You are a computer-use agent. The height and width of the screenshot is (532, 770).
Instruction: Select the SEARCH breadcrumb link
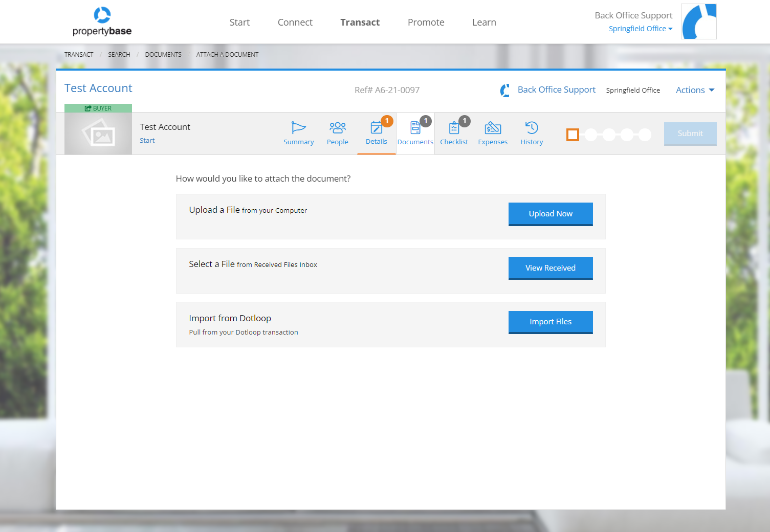click(x=119, y=54)
